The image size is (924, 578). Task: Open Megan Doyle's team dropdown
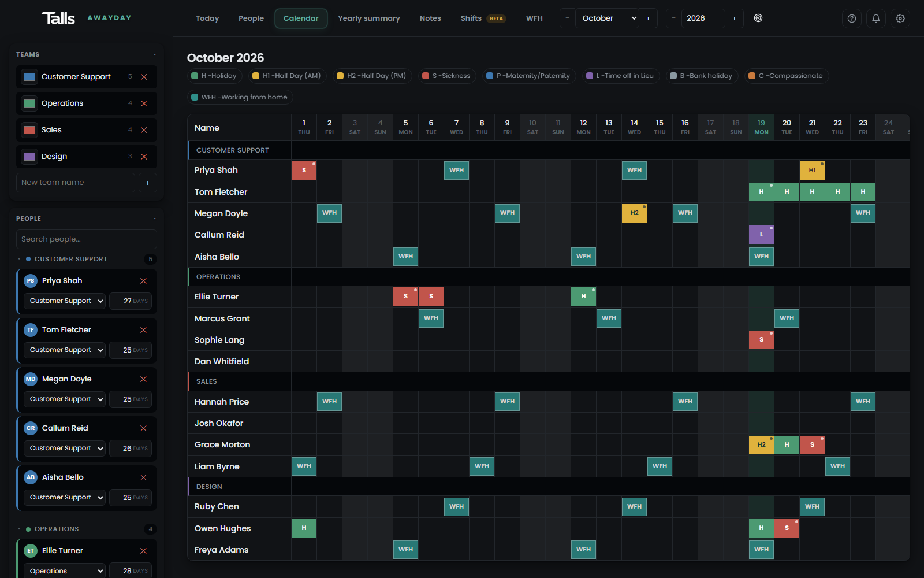tap(64, 399)
